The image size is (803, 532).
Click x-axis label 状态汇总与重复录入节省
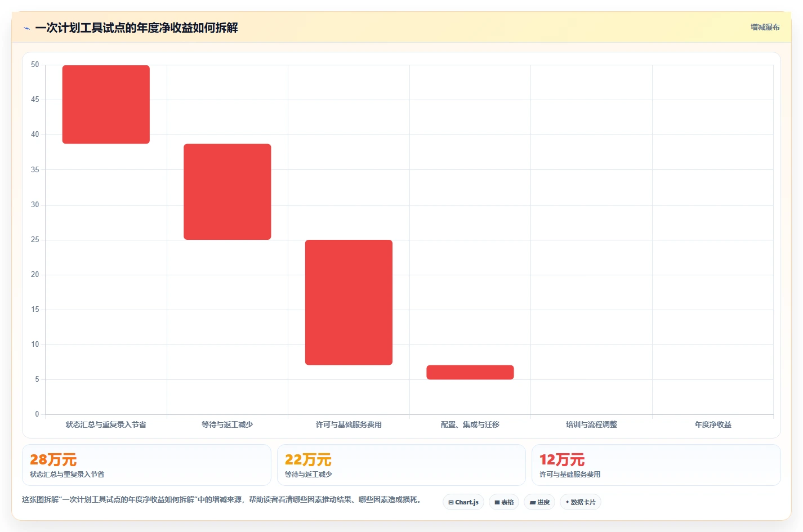coord(106,424)
